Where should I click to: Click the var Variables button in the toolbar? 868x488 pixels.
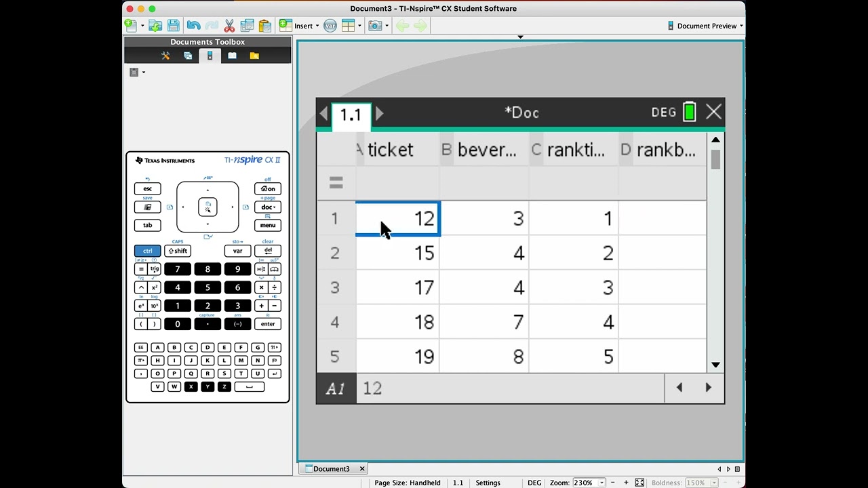(x=330, y=26)
